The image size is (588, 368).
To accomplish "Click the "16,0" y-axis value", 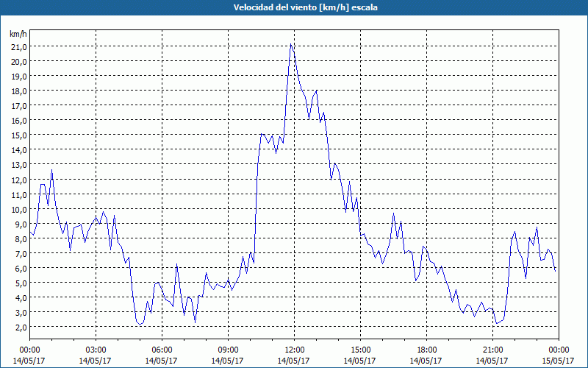I will [x=20, y=121].
